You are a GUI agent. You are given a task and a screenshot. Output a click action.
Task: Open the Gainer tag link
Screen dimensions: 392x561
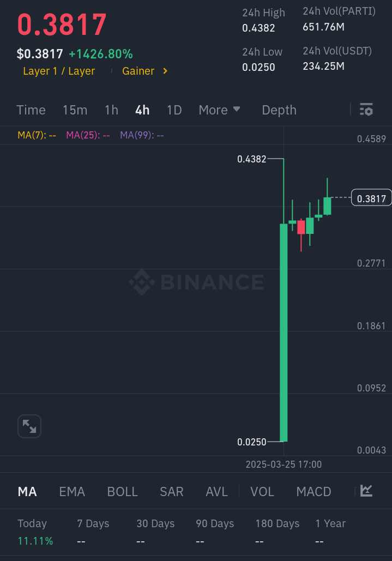(138, 71)
